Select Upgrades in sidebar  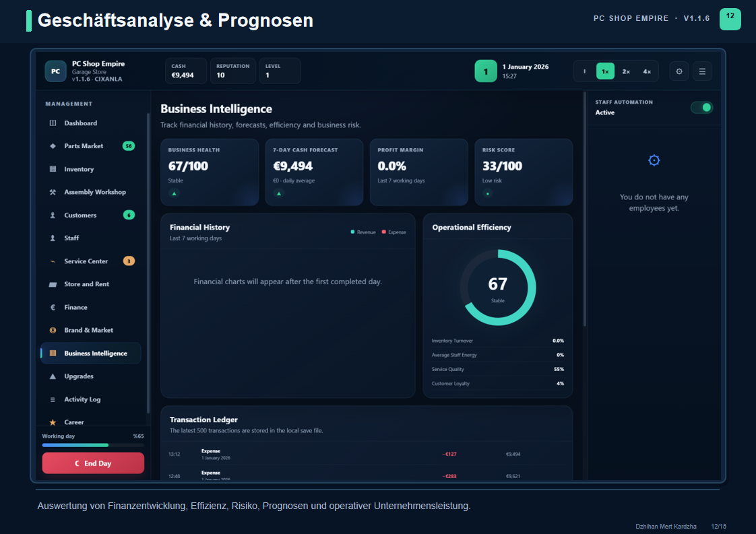click(91, 376)
